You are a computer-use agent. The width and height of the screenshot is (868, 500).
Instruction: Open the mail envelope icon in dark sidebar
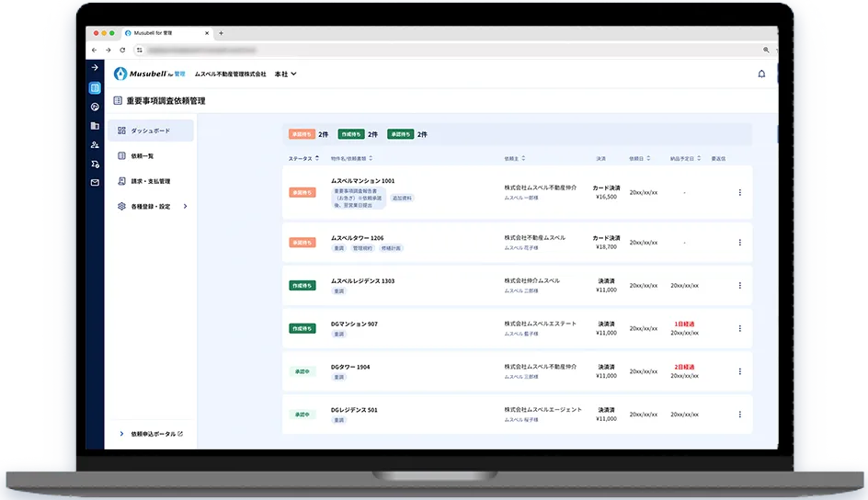[x=95, y=183]
